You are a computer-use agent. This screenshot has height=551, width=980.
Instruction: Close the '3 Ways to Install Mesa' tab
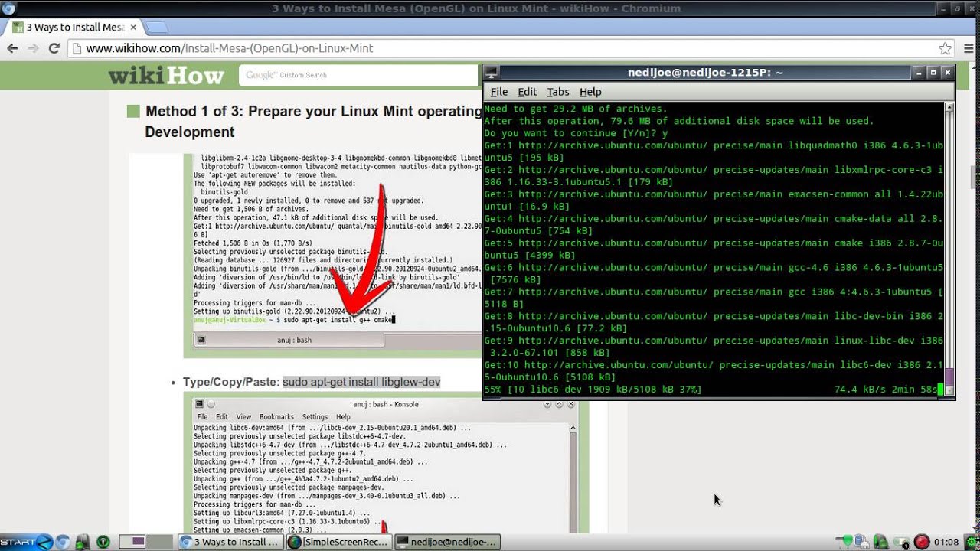pyautogui.click(x=133, y=27)
